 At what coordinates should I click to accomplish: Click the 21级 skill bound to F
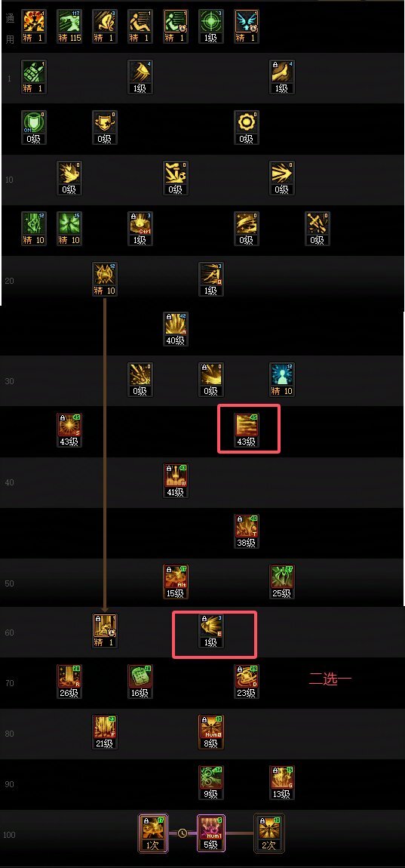(x=105, y=732)
